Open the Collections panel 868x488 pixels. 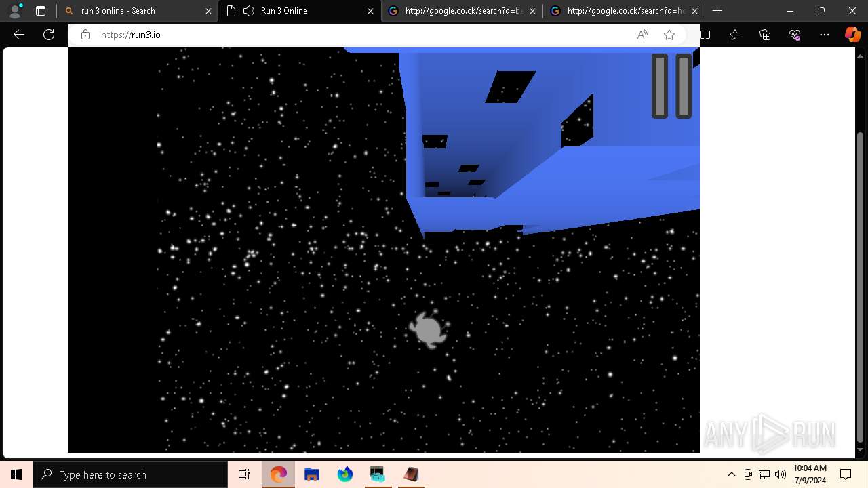765,35
